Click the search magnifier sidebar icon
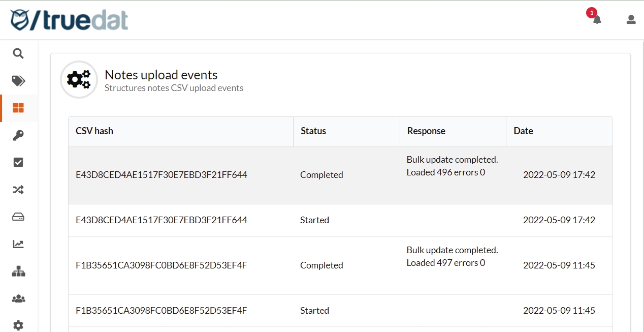Screen dimensions: 644x332 18,53
